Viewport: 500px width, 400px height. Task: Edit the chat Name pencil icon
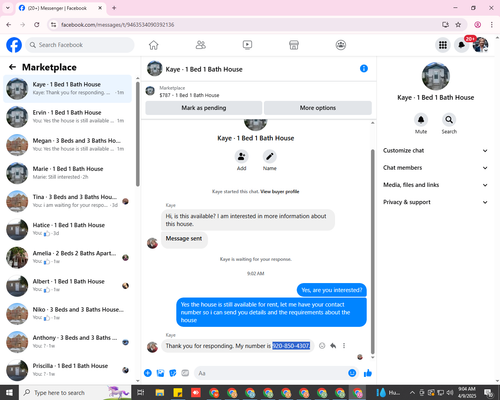269,156
